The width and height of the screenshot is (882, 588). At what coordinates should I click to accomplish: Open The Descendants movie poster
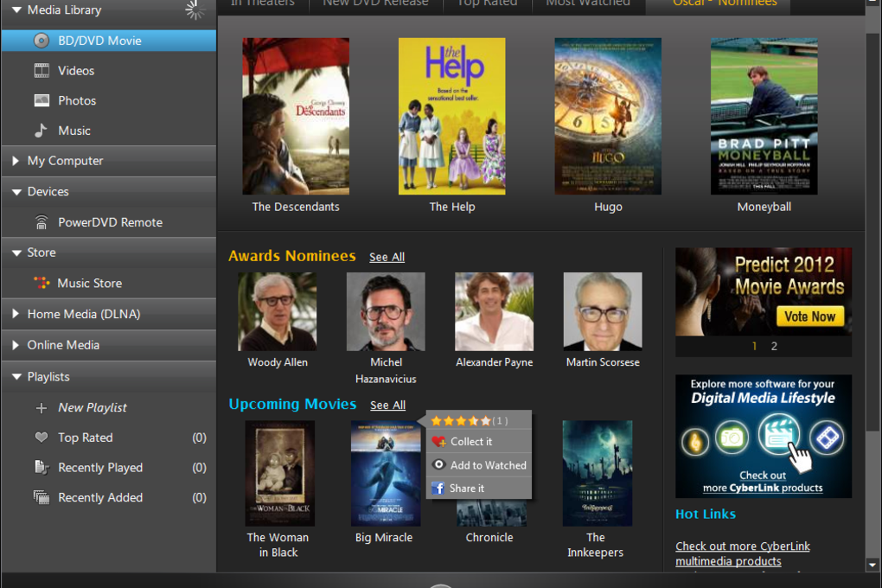(296, 116)
